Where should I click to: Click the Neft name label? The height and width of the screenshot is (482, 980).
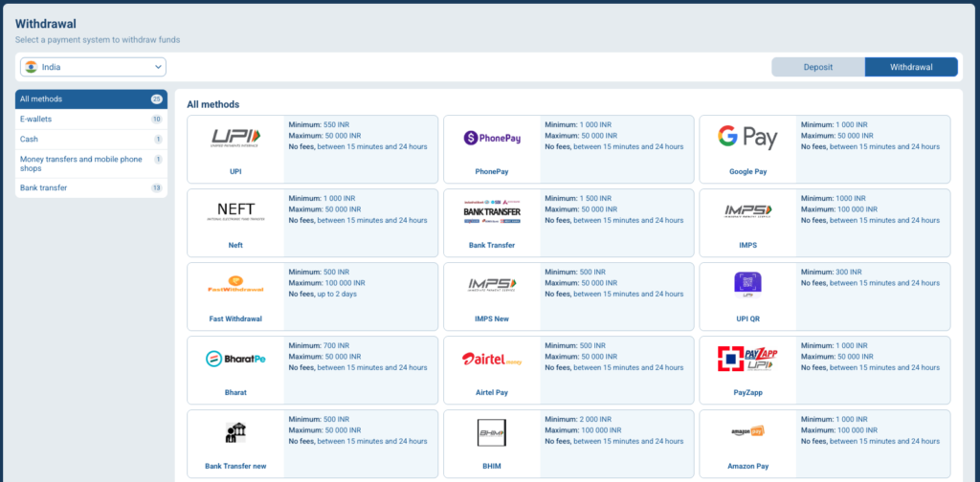235,246
